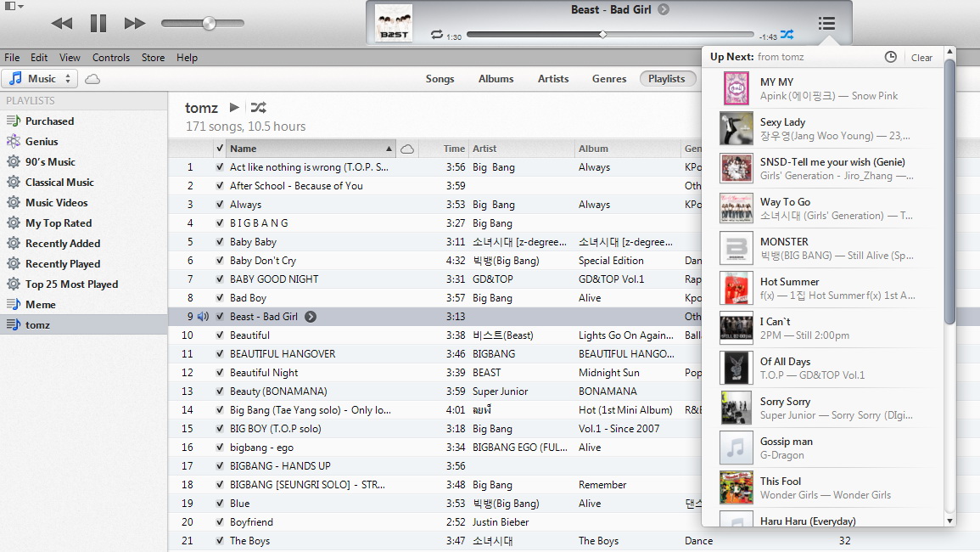The width and height of the screenshot is (980, 552).
Task: Skip forward to the next track
Action: click(x=134, y=24)
